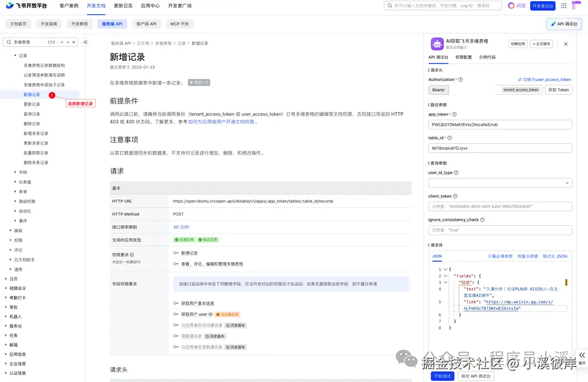This screenshot has width=588, height=382.
Task: Switch to 客户端 API tab
Action: tap(146, 23)
